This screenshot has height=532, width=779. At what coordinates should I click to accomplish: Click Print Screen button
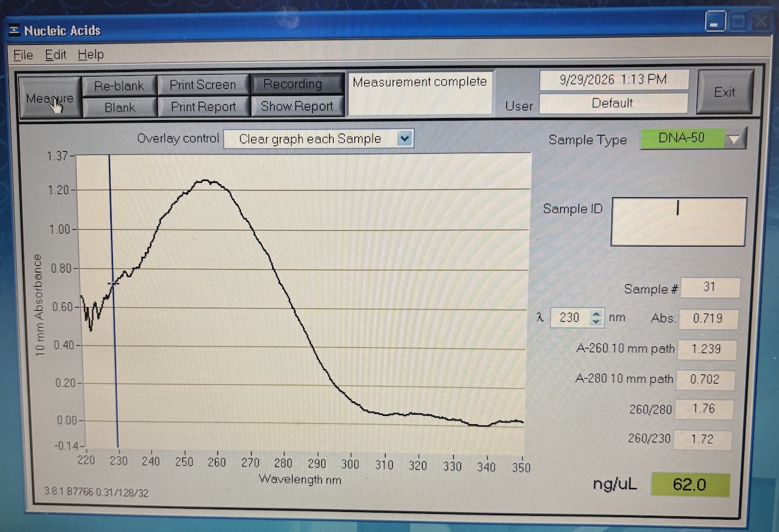(x=203, y=85)
